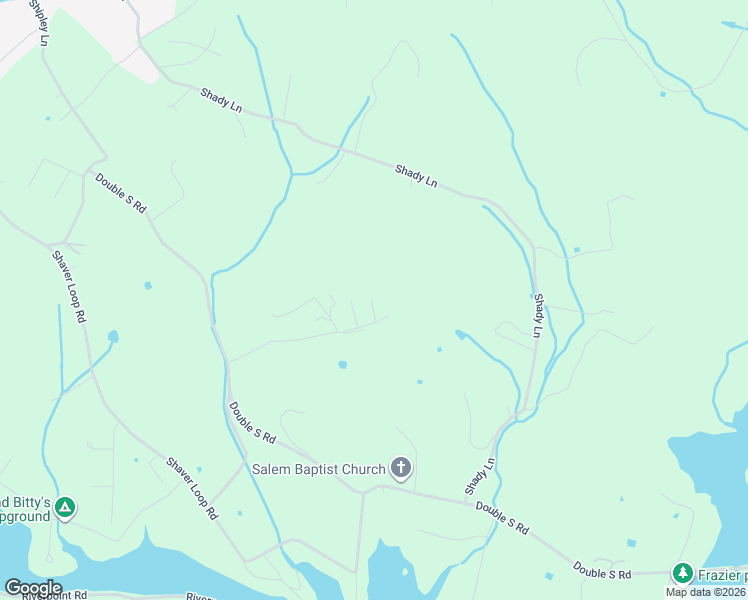Click the upper-left Shady Ln road label
Image resolution: width=748 pixels, height=600 pixels.
(x=221, y=101)
